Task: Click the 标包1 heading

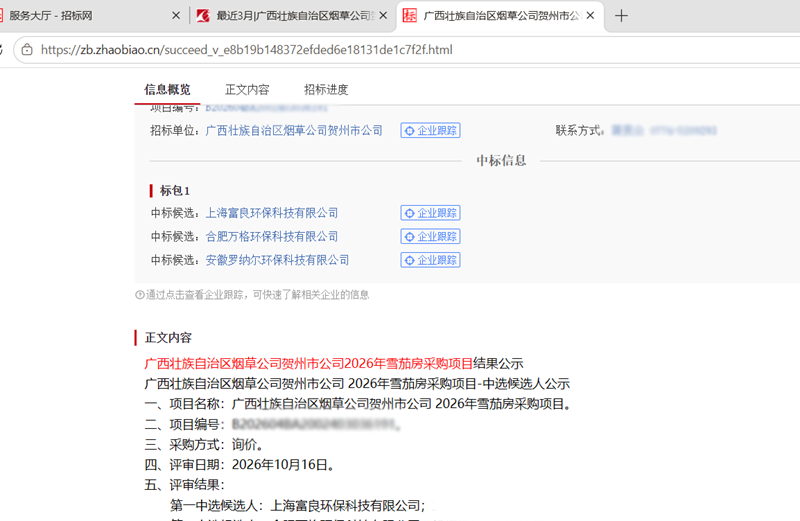Action: coord(175,191)
